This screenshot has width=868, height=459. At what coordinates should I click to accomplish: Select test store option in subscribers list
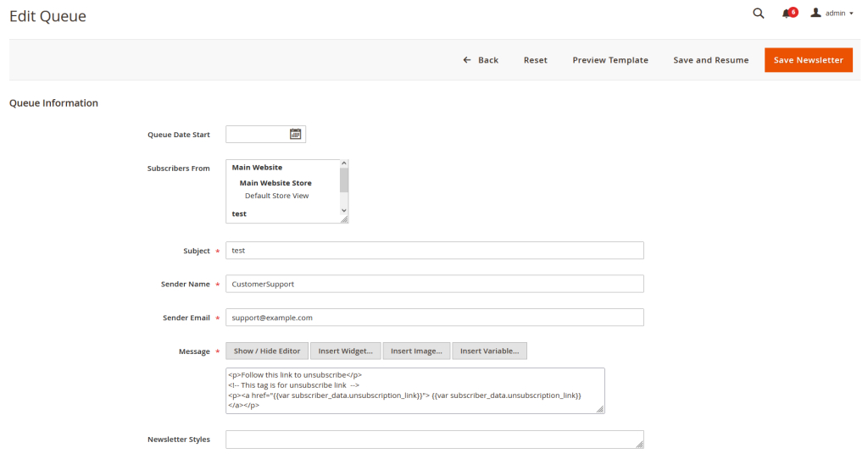tap(239, 213)
